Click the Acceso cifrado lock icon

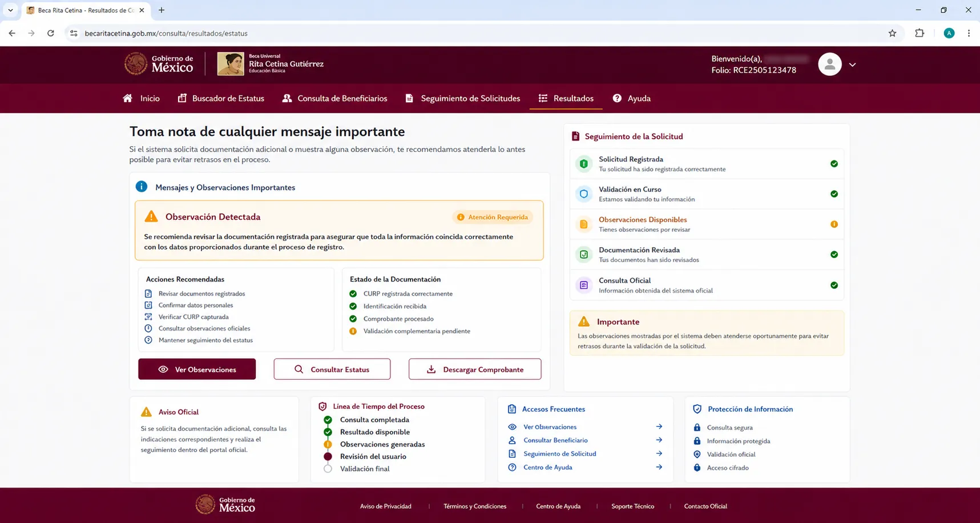tap(697, 468)
